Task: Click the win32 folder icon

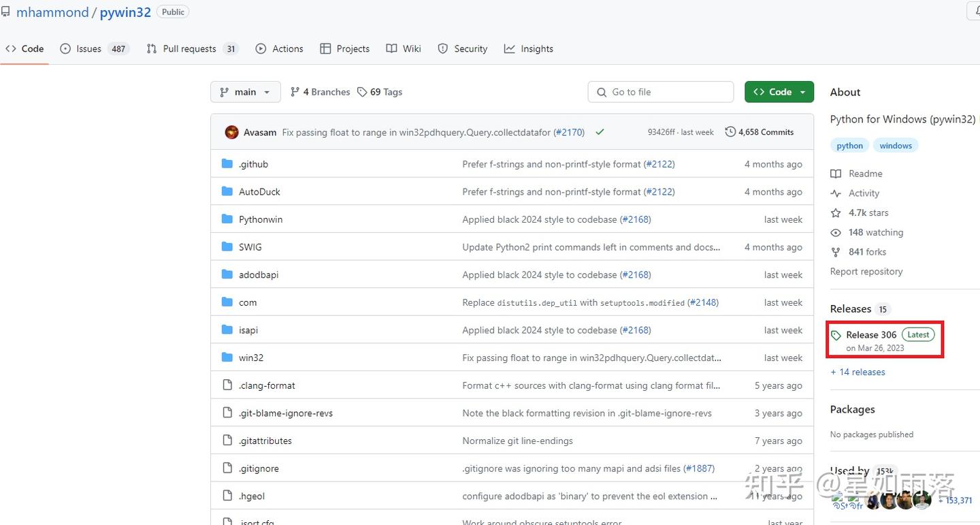Action: 227,357
